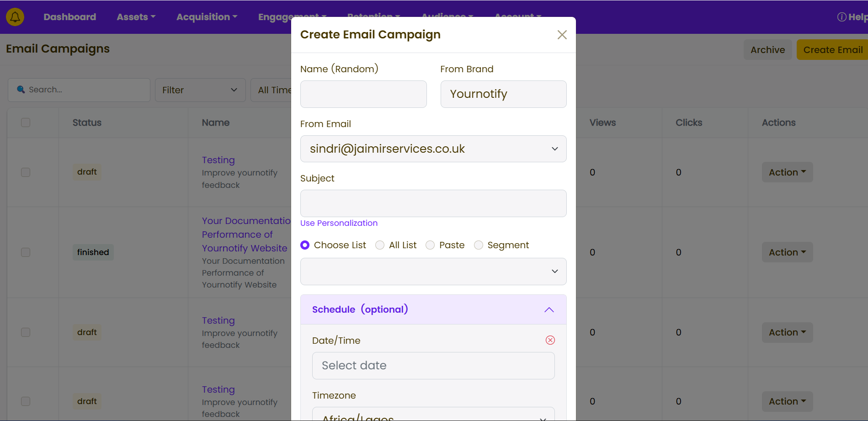
Task: Open the Assets menu
Action: (x=136, y=17)
